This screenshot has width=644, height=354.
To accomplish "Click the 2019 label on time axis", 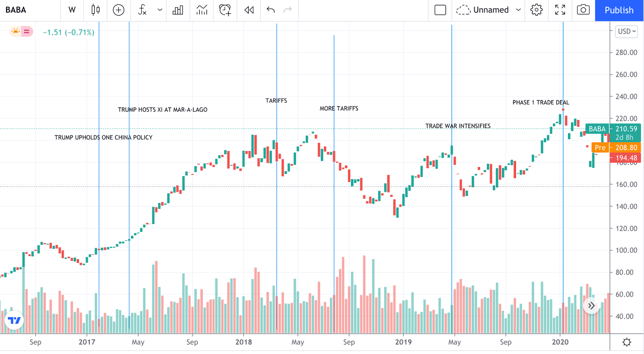I will coord(403,342).
